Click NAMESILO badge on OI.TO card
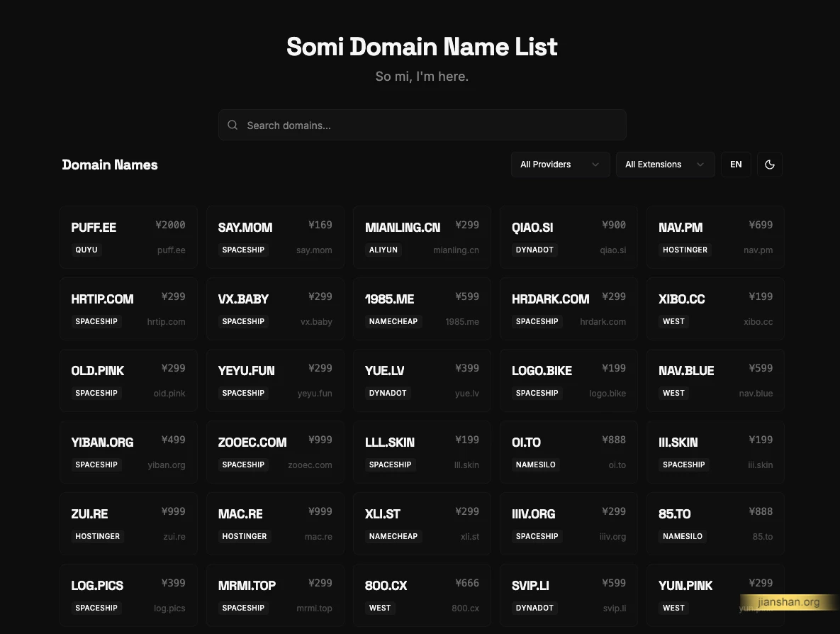840x634 pixels. [x=536, y=465]
